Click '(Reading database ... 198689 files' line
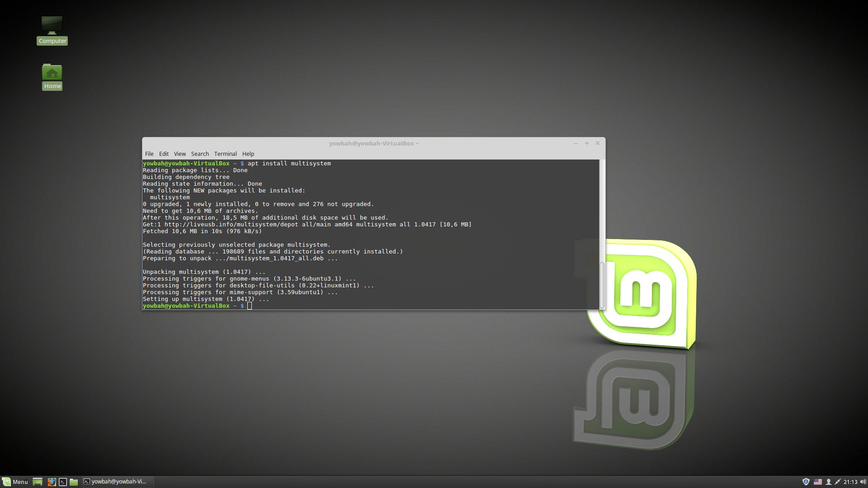Screen dimensions: 868x488 [x=273, y=252]
